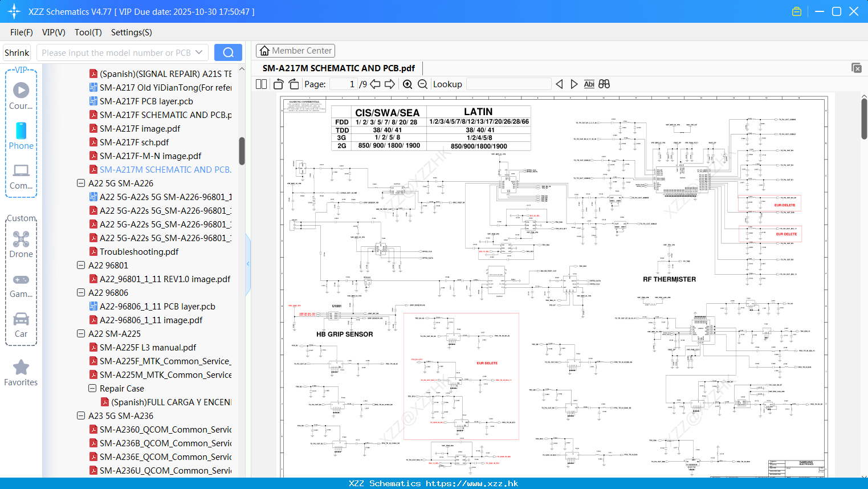Toggle the two-page layout view icon
This screenshot has height=489, width=868.
[x=261, y=84]
